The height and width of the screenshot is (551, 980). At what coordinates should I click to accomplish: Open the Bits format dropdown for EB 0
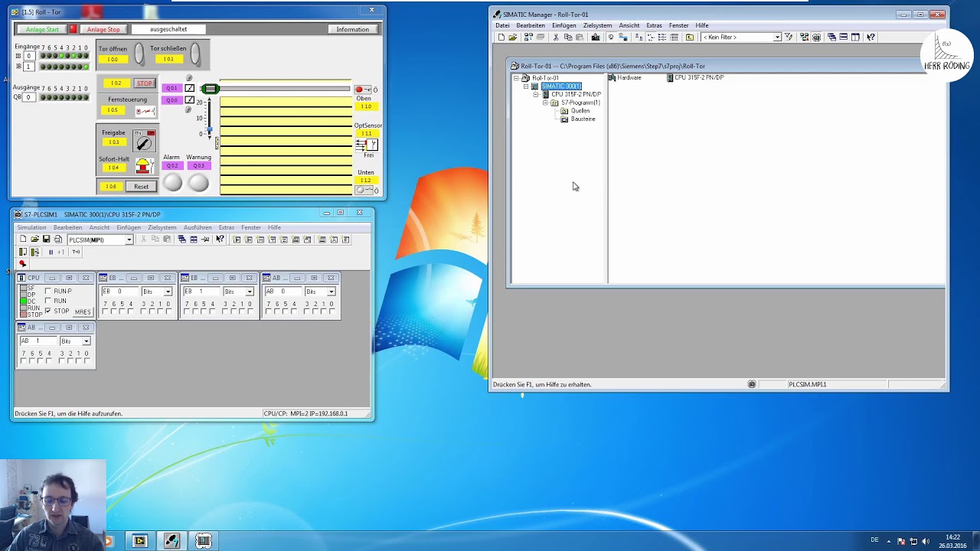[168, 292]
